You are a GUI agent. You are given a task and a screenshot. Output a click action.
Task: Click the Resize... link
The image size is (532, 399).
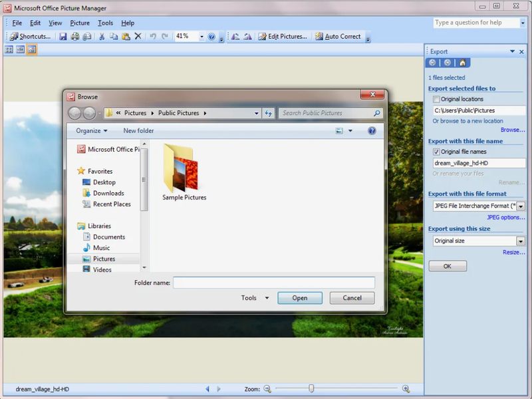click(x=513, y=253)
